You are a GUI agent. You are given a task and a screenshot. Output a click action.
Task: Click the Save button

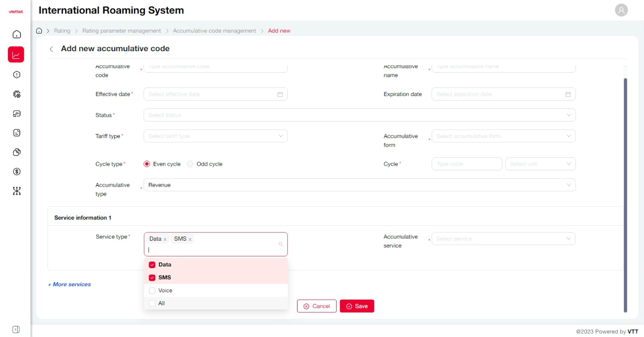(x=357, y=306)
